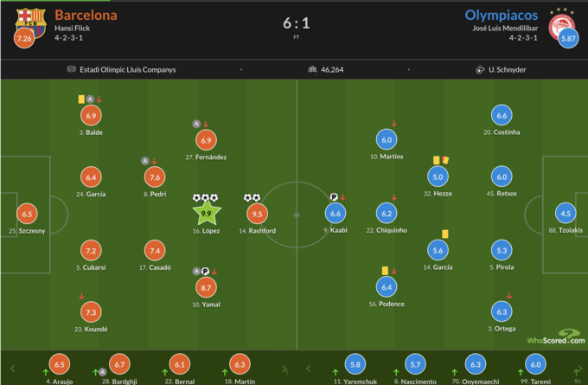The image size is (588, 385).
Task: Select goalkeeper Tzolakis's 4.5 rating circle
Action: click(566, 214)
